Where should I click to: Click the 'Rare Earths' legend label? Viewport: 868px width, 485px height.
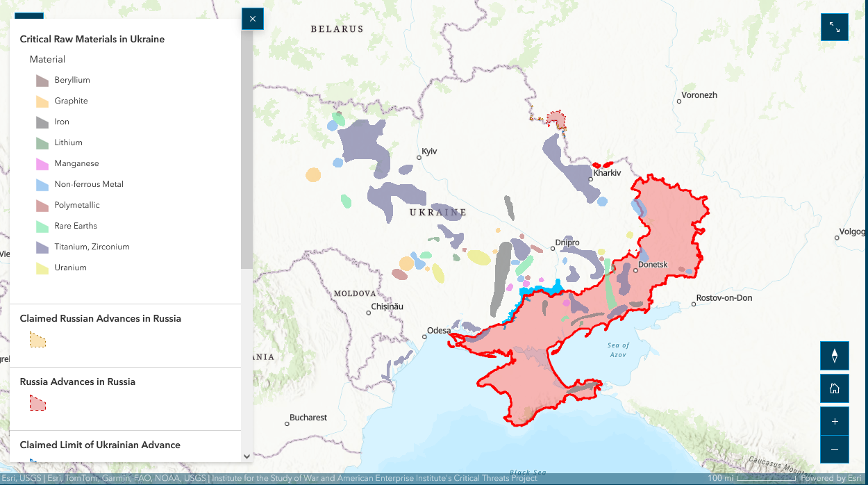point(76,226)
